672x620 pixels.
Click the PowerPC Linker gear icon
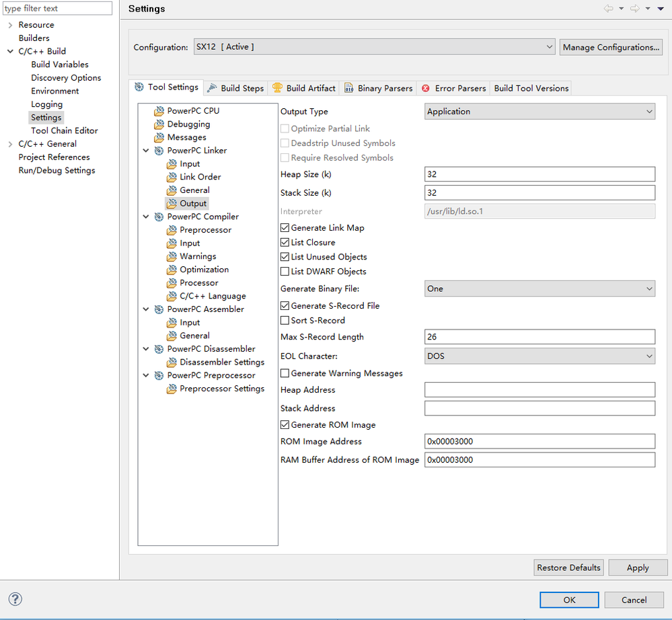coord(159,151)
